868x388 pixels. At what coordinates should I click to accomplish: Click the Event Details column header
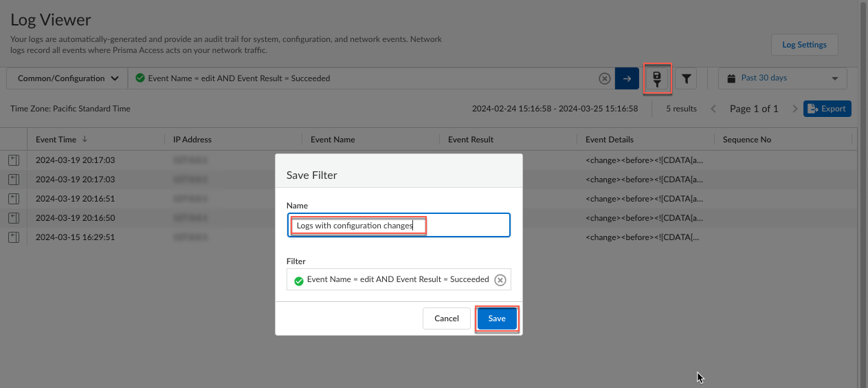tap(609, 140)
